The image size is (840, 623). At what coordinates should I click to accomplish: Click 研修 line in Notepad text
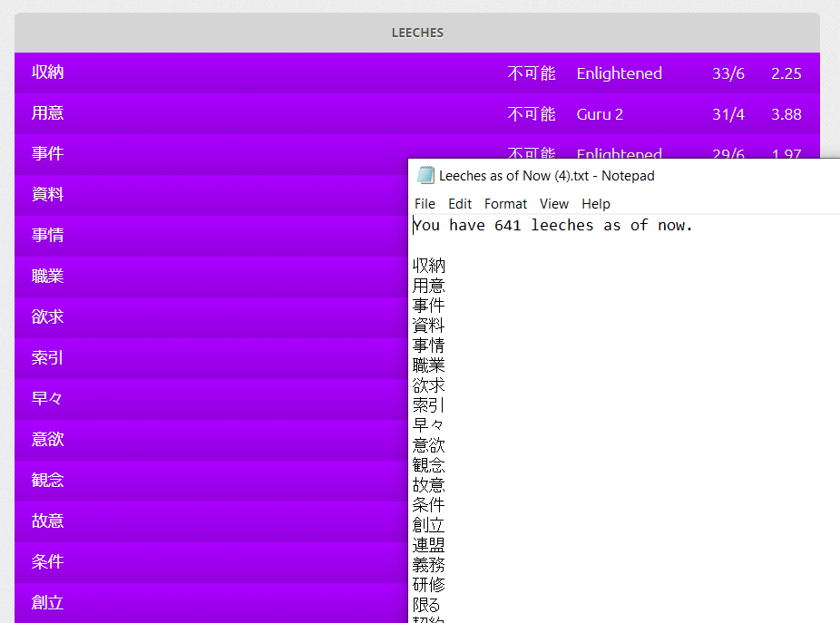tap(428, 585)
